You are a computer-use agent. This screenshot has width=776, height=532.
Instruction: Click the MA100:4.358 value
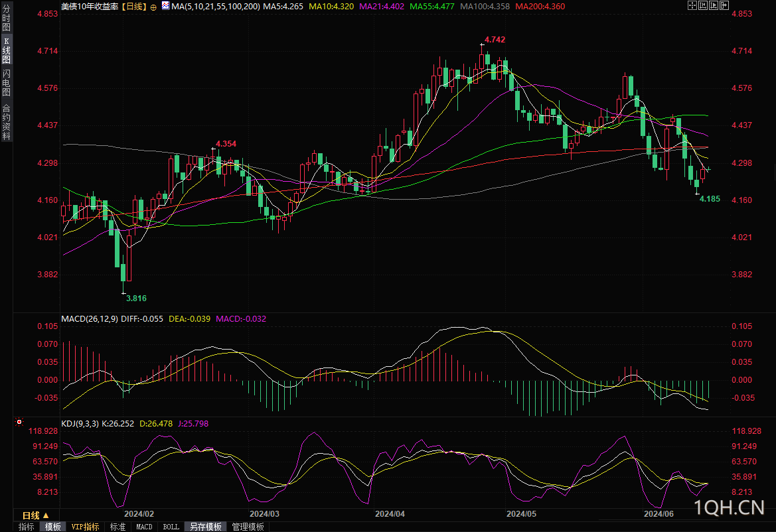(x=485, y=7)
